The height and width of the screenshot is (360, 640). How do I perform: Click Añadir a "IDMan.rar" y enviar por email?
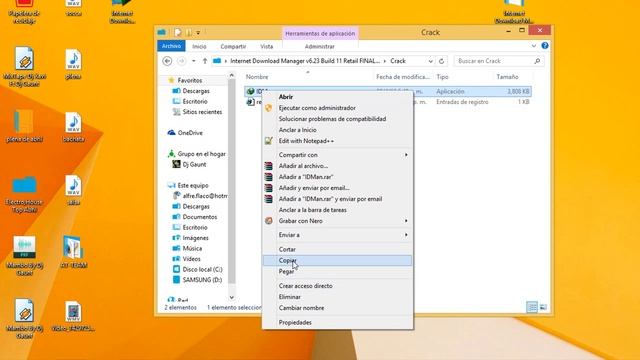coord(337,199)
